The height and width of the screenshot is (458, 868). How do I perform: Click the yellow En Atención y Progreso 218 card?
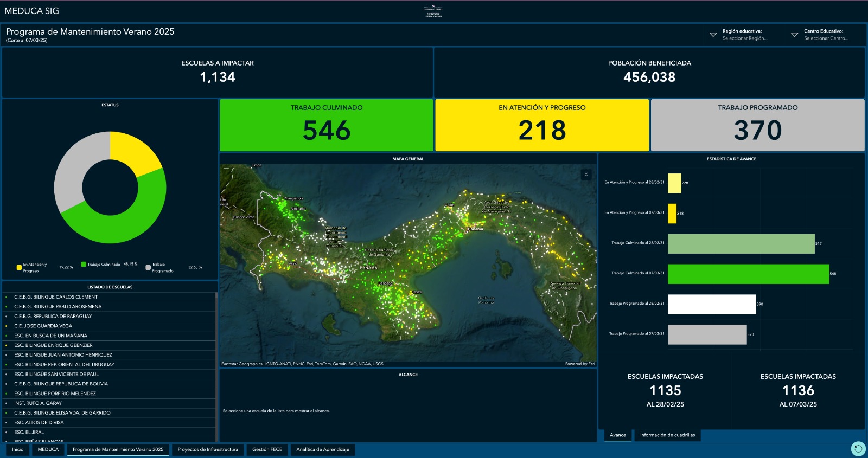tap(542, 125)
